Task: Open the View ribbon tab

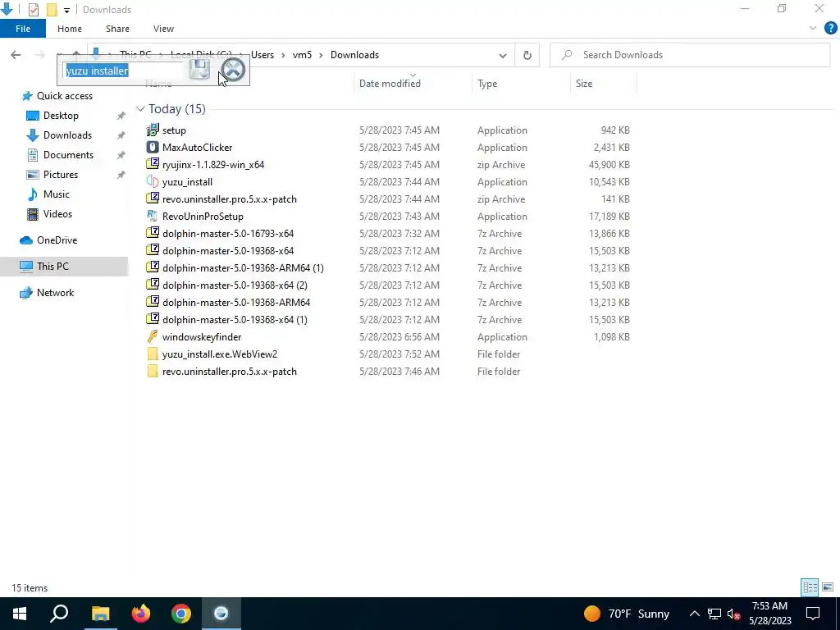Action: tap(163, 29)
